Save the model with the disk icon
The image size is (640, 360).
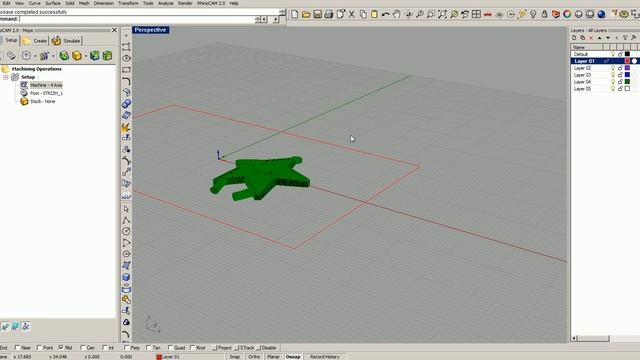[317, 15]
